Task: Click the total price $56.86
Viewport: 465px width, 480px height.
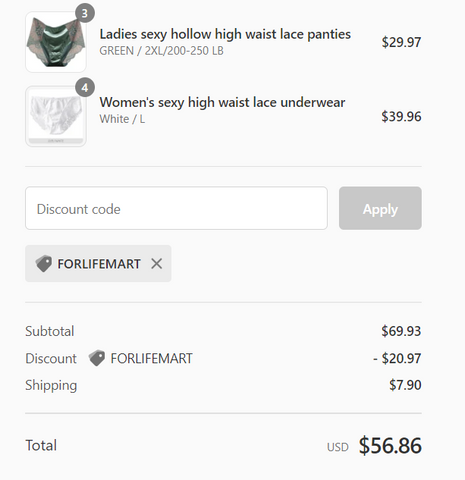Action: (x=390, y=445)
